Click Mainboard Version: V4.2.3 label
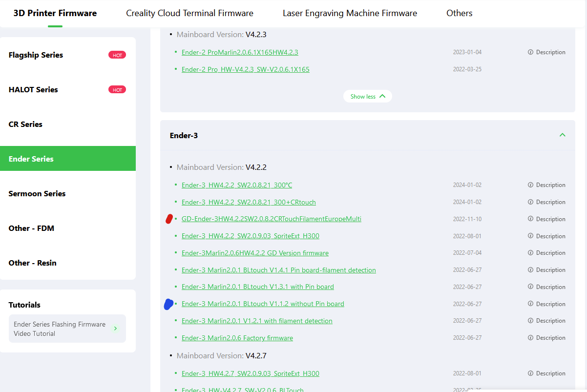This screenshot has width=587, height=392. click(221, 35)
